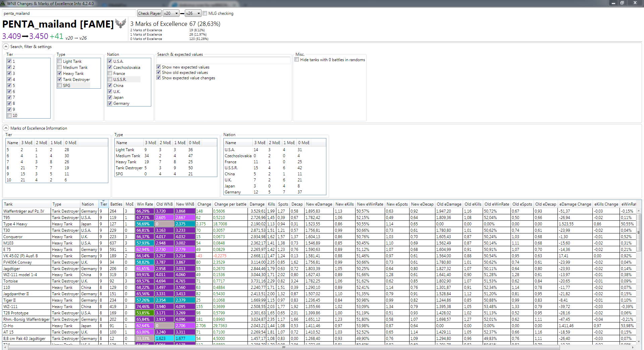Toggle Show old expected values
This screenshot has height=350, width=644.
[x=159, y=72]
